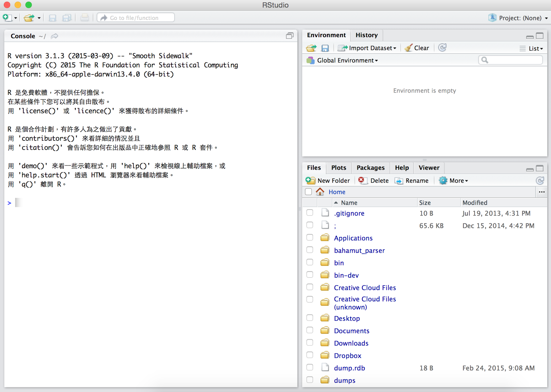Click the go to directory ellipsis button
The image size is (551, 392).
click(x=542, y=192)
